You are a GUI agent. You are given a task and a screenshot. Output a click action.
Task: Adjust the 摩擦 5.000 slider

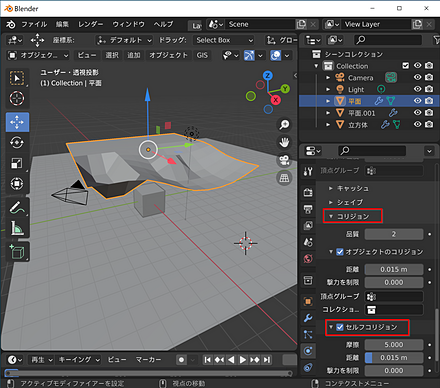(x=394, y=345)
